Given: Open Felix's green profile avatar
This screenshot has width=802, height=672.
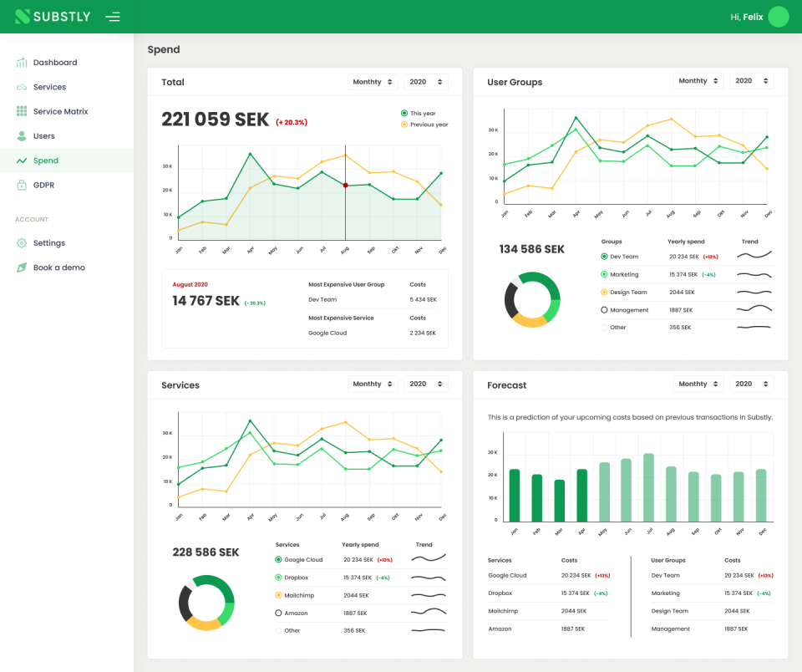Looking at the screenshot, I should (778, 17).
